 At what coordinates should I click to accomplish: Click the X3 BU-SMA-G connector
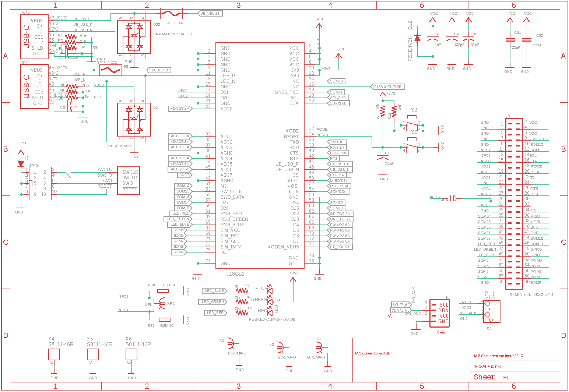[x=231, y=344]
